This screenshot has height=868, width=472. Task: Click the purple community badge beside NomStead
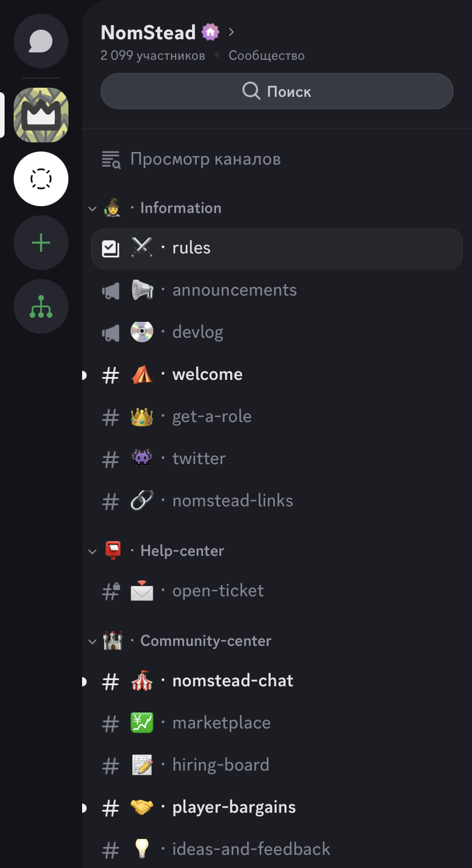210,32
